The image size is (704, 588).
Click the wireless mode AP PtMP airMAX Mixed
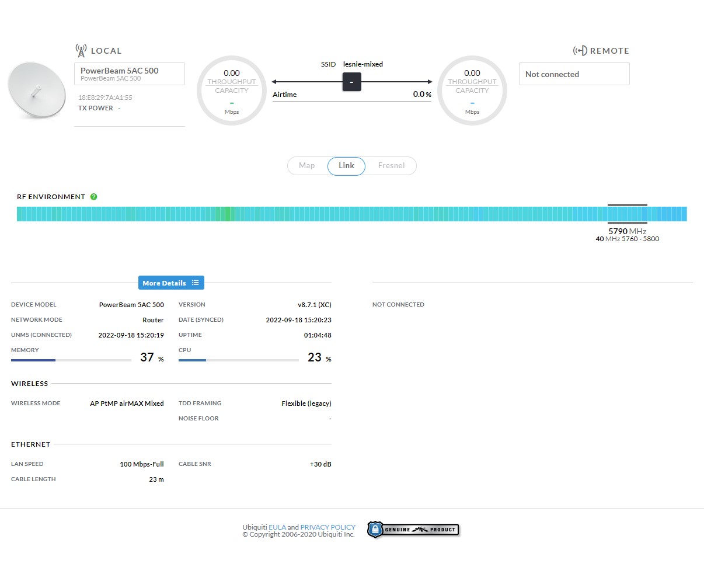(x=127, y=403)
